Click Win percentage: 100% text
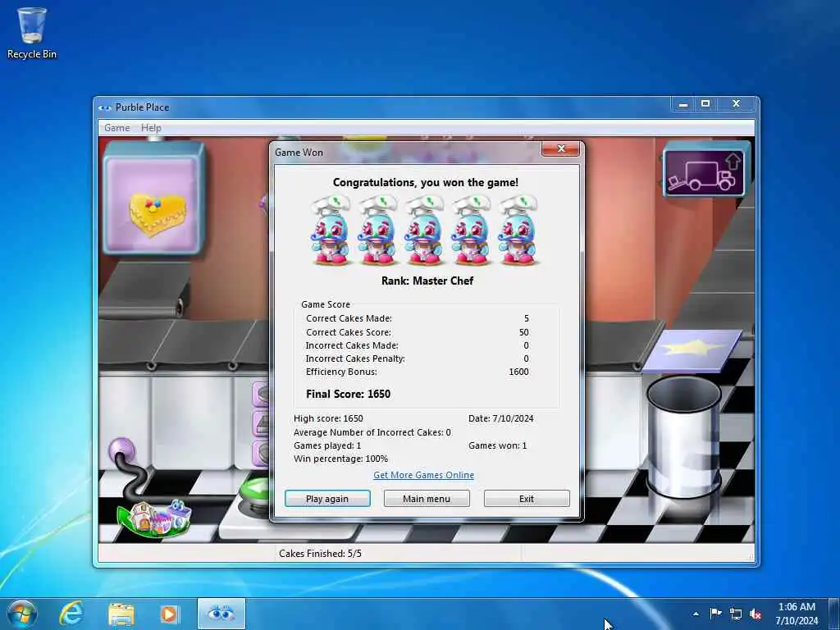 click(x=340, y=459)
